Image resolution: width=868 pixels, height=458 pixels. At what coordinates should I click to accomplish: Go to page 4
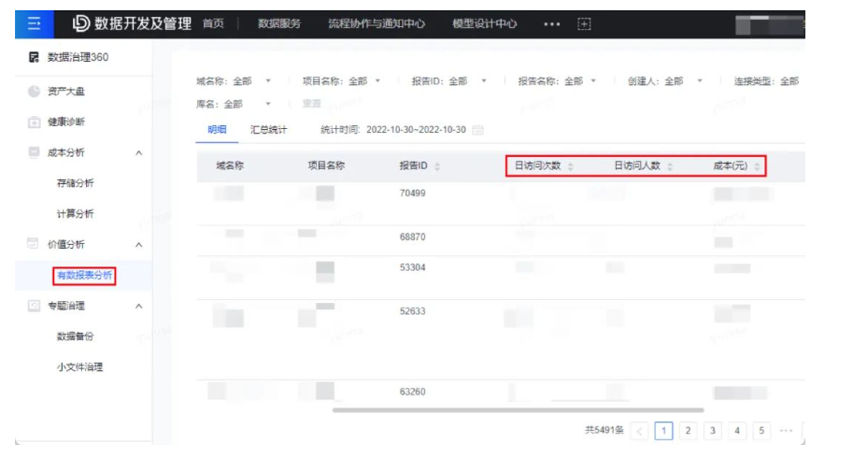coord(737,431)
